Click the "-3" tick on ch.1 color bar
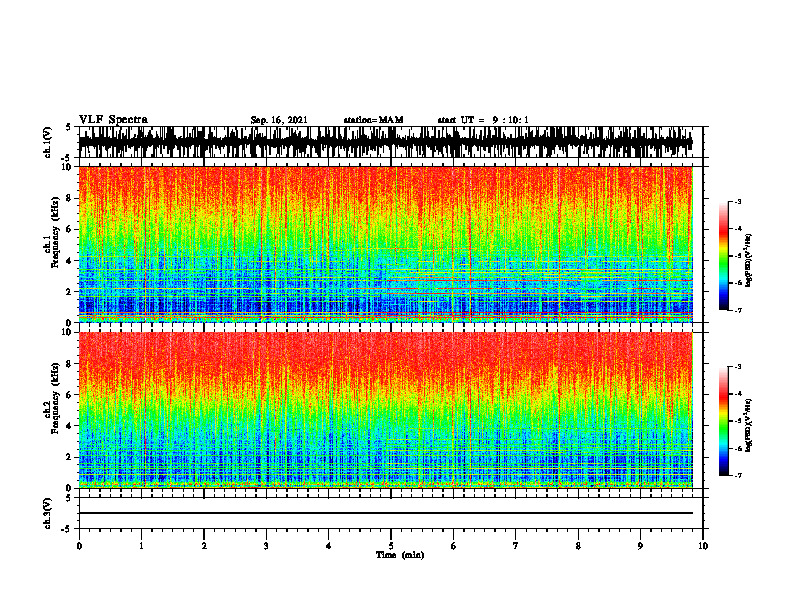This screenshot has height=612, width=792. [738, 201]
